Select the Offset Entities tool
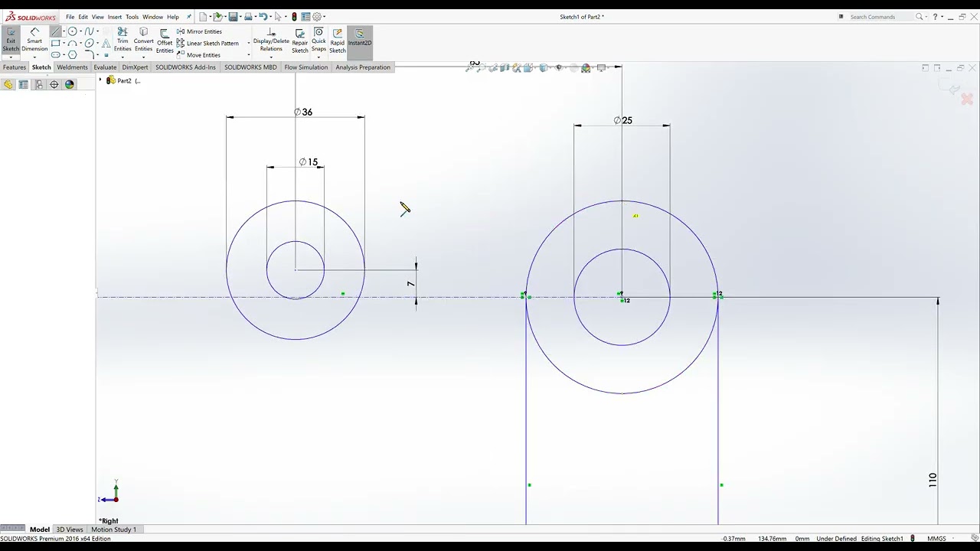Viewport: 980px width, 551px height. point(165,41)
